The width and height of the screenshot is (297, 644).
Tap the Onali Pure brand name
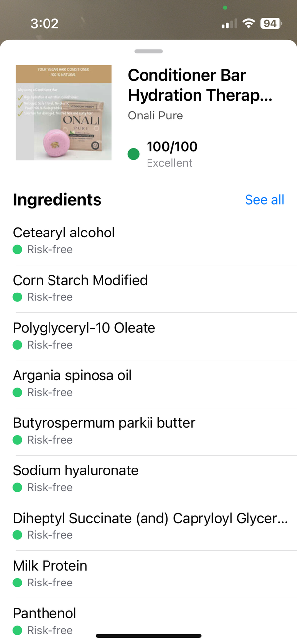pyautogui.click(x=155, y=116)
